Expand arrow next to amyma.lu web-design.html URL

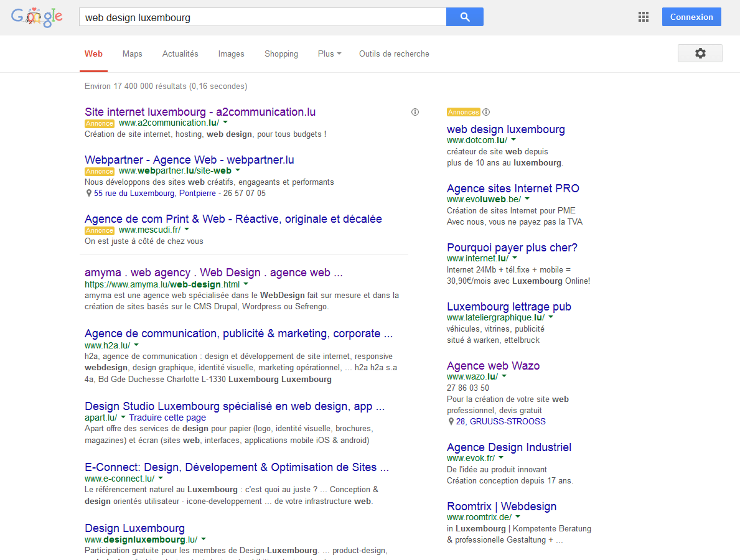tap(246, 284)
